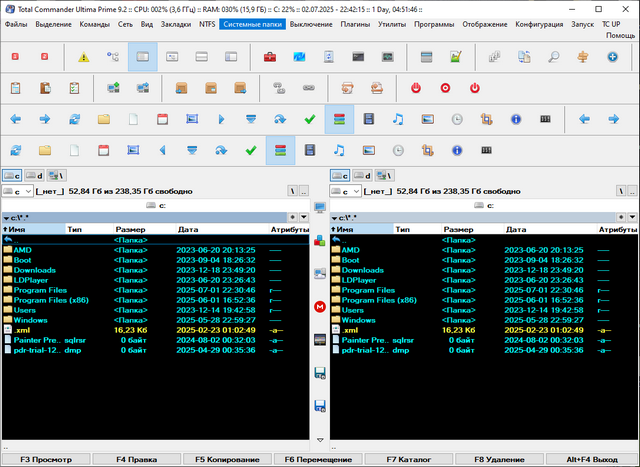Screen dimensions: 640x467
Task: Select the network drive button in right panel
Action: [384, 176]
